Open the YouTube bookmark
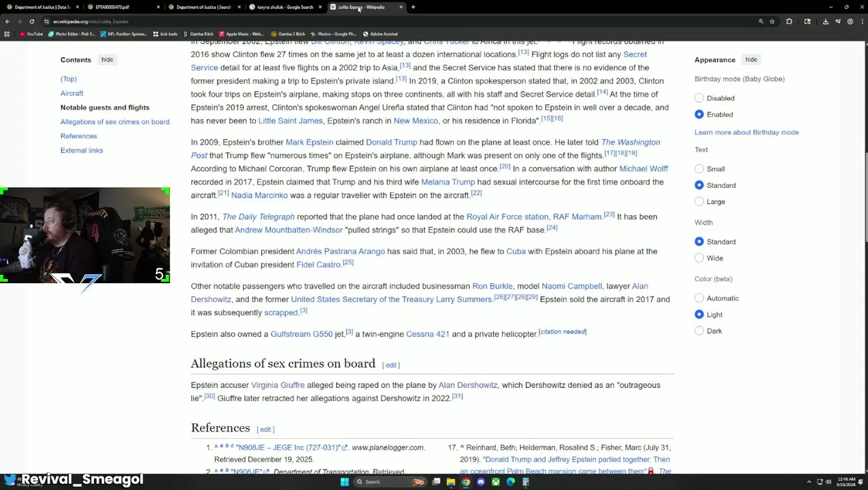The height and width of the screenshot is (490, 868). (31, 33)
